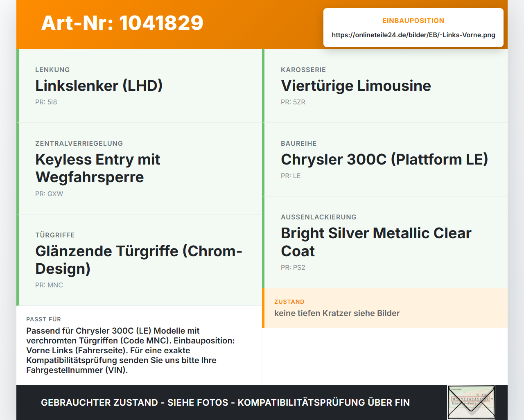This screenshot has width=524, height=420.
Task: Select the Linkslenker (LHD) value
Action: point(99,86)
